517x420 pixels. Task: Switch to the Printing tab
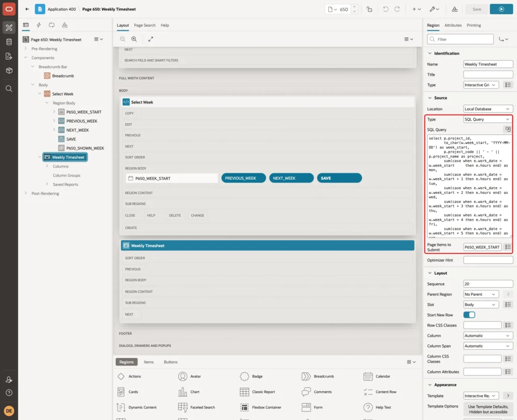[x=474, y=25]
